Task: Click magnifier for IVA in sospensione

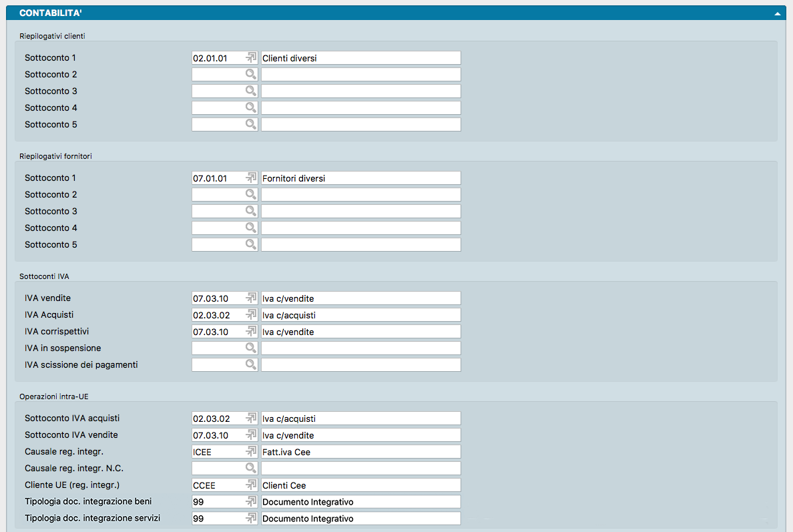Action: point(251,348)
